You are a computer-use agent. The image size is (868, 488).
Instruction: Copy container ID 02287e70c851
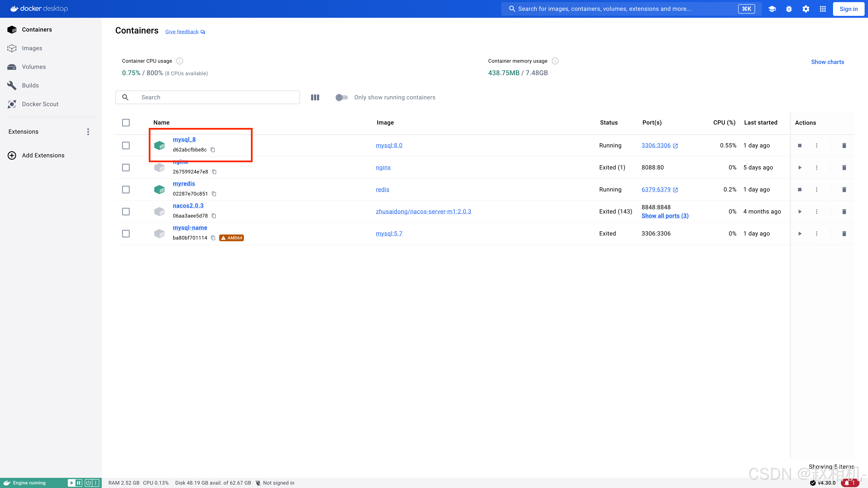(214, 194)
